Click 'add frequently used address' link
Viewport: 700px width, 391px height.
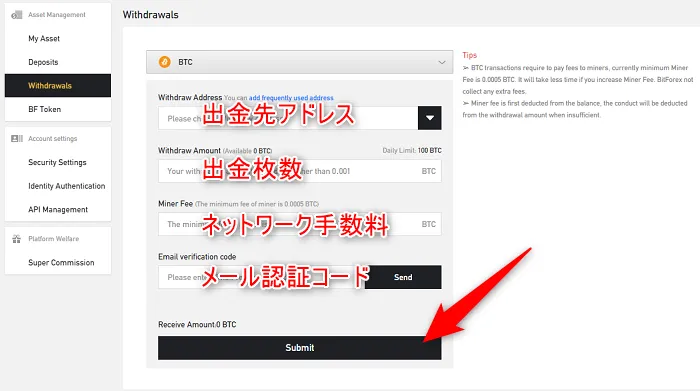[291, 98]
